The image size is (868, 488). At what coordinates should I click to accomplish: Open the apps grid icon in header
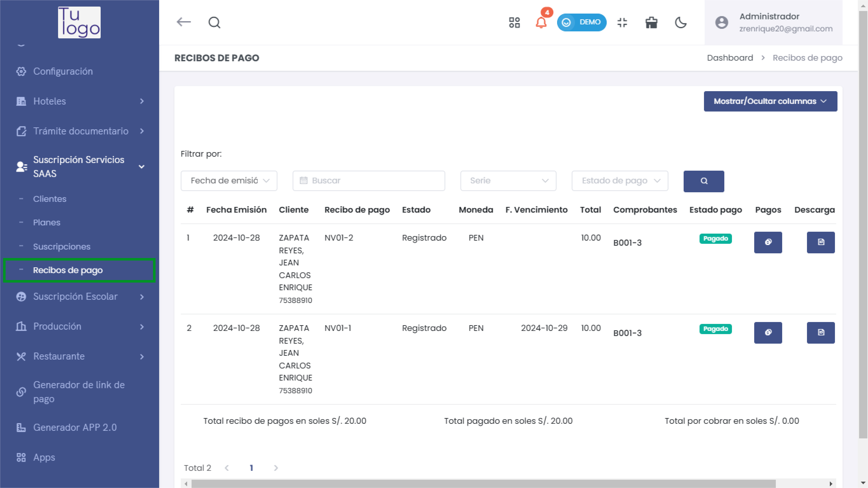coord(514,23)
